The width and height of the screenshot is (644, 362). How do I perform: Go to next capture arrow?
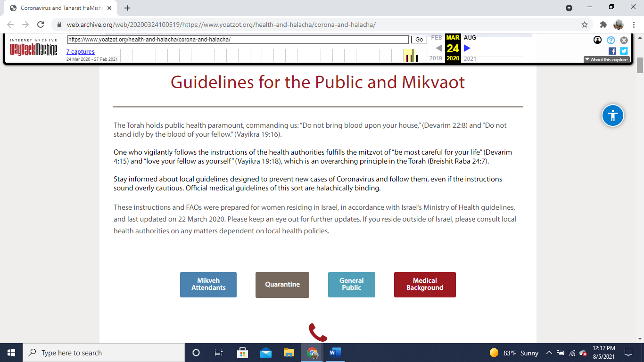click(x=467, y=48)
